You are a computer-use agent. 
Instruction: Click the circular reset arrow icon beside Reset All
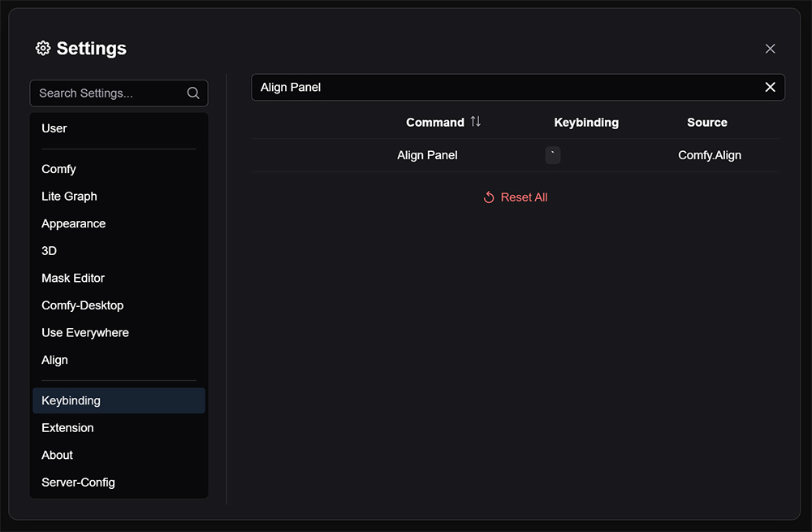[488, 197]
